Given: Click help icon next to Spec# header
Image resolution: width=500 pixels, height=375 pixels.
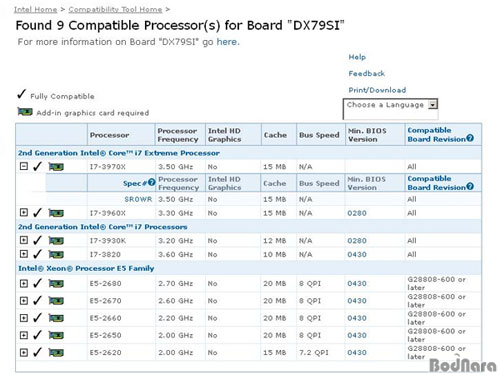Looking at the screenshot, I should tap(152, 182).
